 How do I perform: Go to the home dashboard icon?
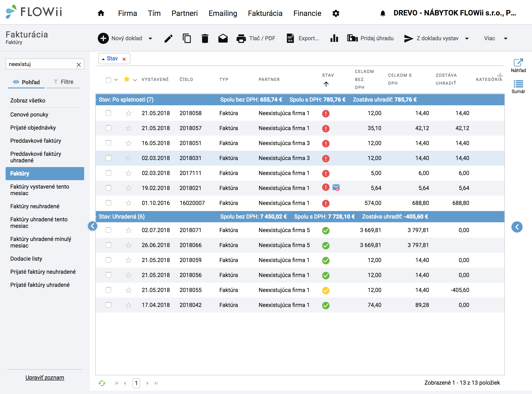coord(101,13)
